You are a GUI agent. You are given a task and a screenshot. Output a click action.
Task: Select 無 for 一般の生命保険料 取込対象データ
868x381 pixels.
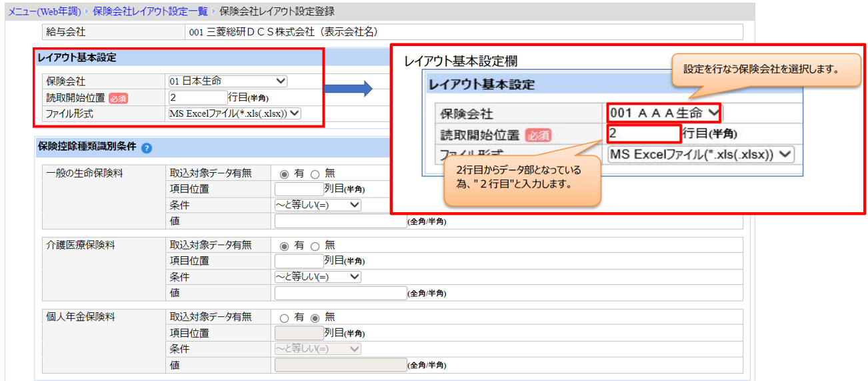[x=315, y=173]
